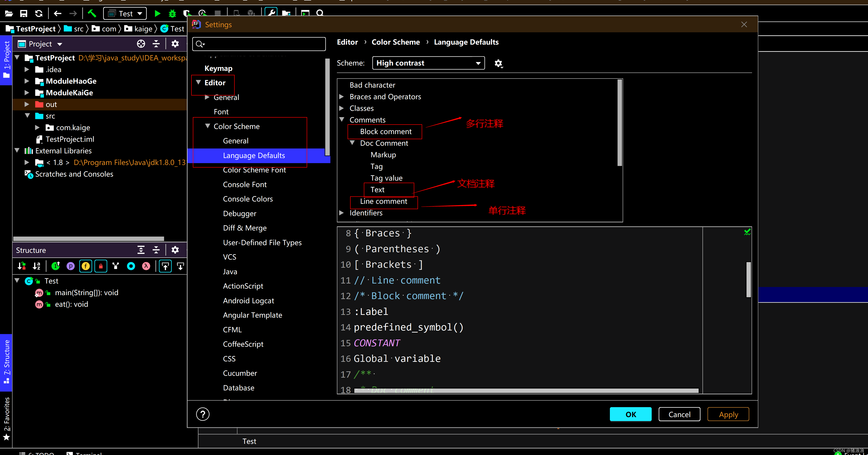Screen dimensions: 868x455
Task: Open Structure panel gear options
Action: click(x=175, y=250)
